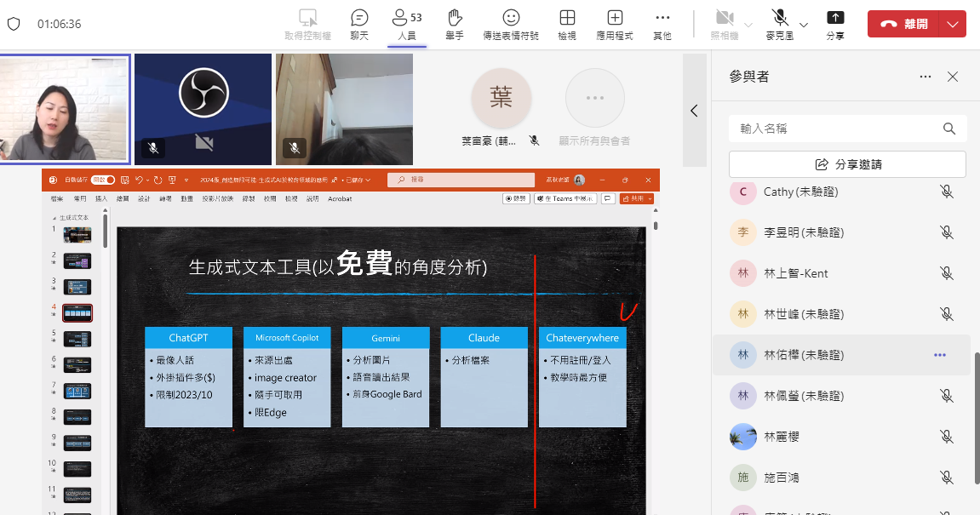
Task: Open microphone options dropdown arrow
Action: pos(804,25)
